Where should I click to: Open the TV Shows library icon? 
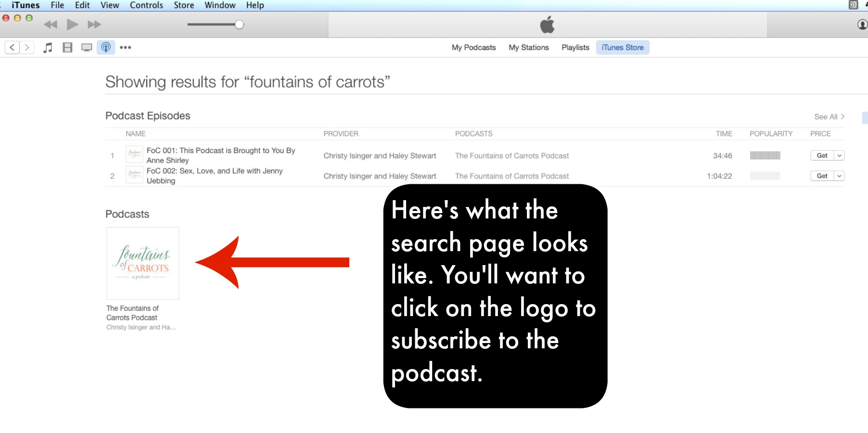click(87, 47)
